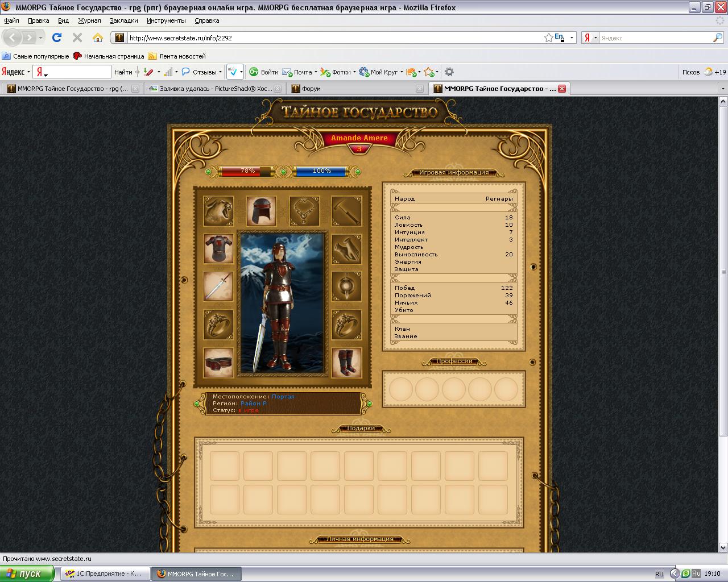
Task: Click the search magnifier icon
Action: 718,38
